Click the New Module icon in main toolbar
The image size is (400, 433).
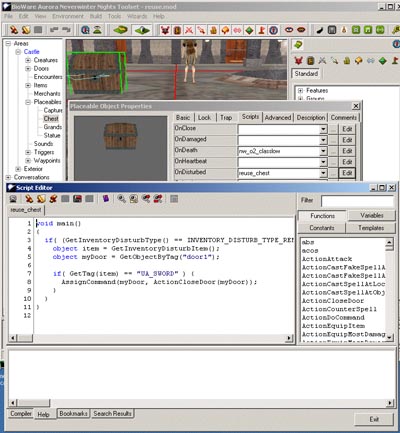(x=14, y=30)
